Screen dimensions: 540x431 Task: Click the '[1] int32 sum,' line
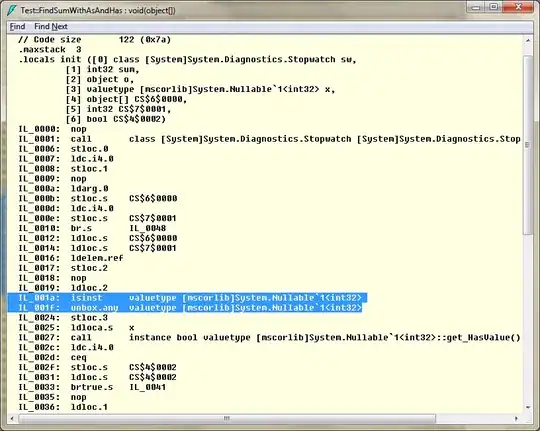(x=102, y=70)
